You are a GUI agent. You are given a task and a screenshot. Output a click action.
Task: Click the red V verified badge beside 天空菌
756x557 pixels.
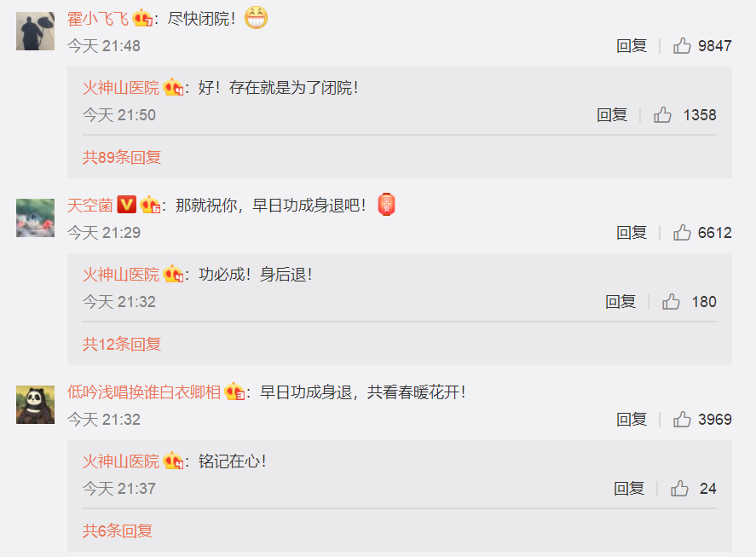tap(127, 205)
